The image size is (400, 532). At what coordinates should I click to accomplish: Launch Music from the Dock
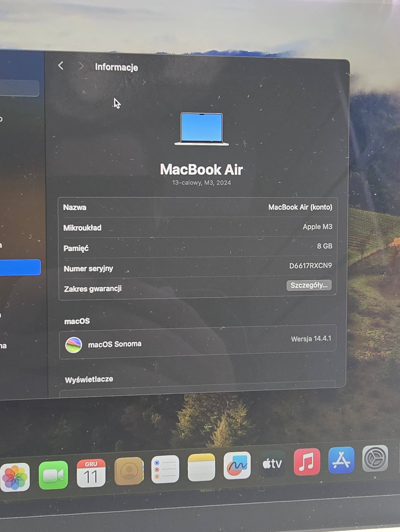tap(307, 462)
